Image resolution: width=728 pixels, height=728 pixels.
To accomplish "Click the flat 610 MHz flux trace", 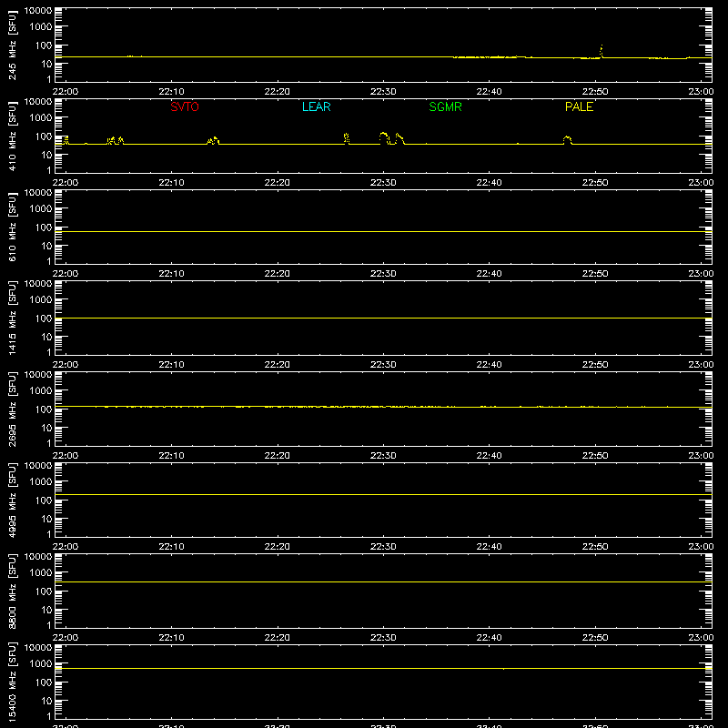I will coord(383,231).
